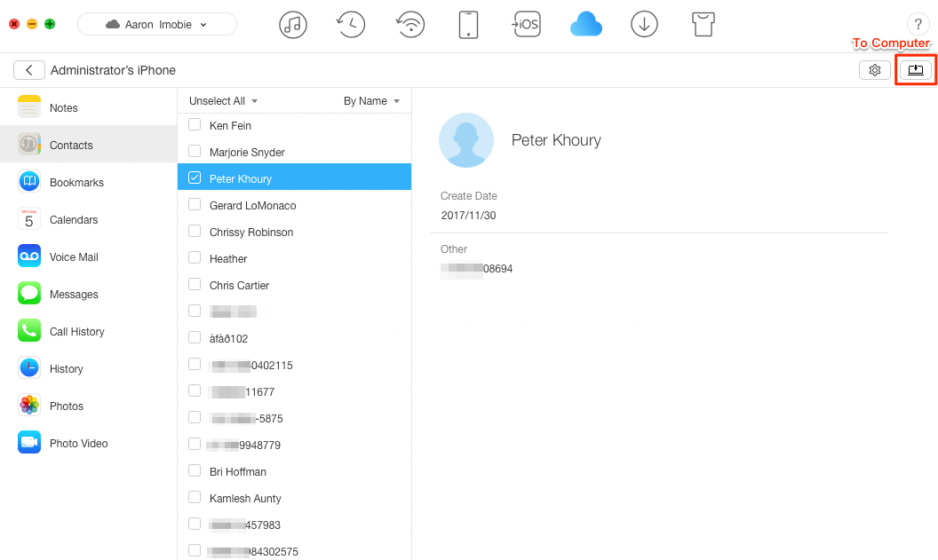Select Contacts category in sidebar
938x560 pixels.
click(89, 145)
